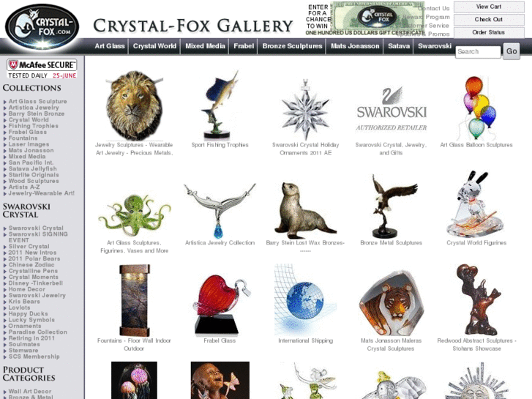Open the Lovlots sidebar link

coord(19,307)
